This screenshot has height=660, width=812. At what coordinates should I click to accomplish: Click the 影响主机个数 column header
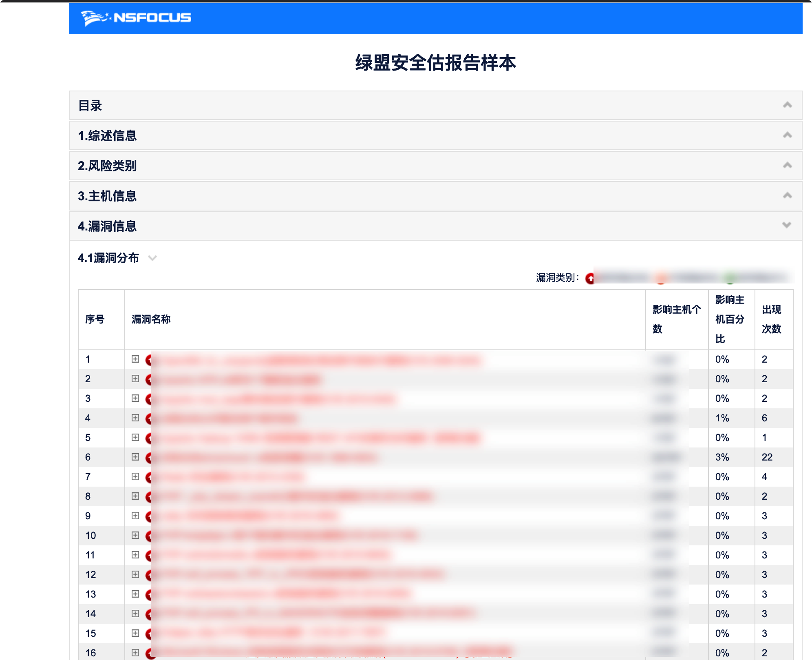pyautogui.click(x=676, y=319)
